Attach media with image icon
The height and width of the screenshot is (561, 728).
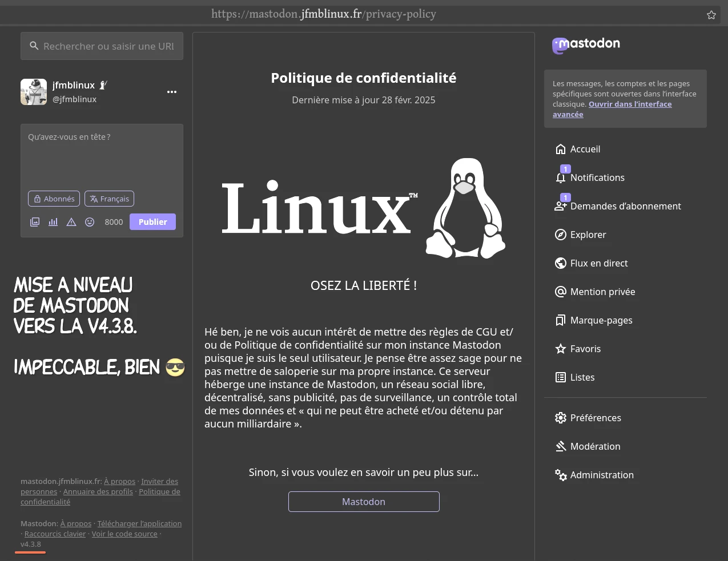[35, 222]
